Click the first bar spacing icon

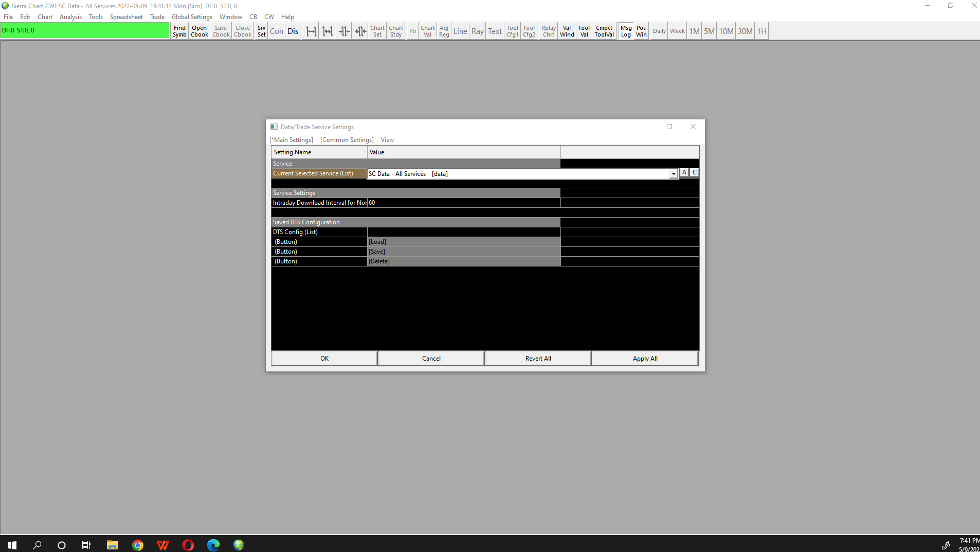(x=311, y=31)
